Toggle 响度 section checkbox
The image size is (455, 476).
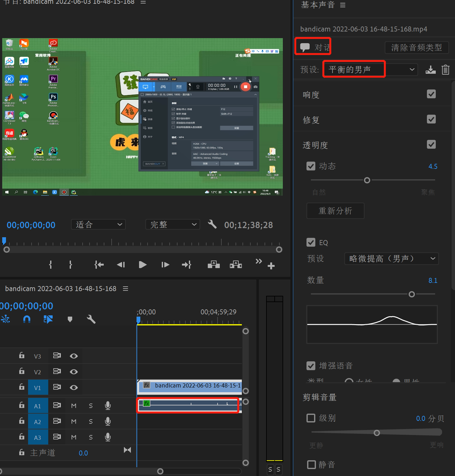pyautogui.click(x=431, y=94)
